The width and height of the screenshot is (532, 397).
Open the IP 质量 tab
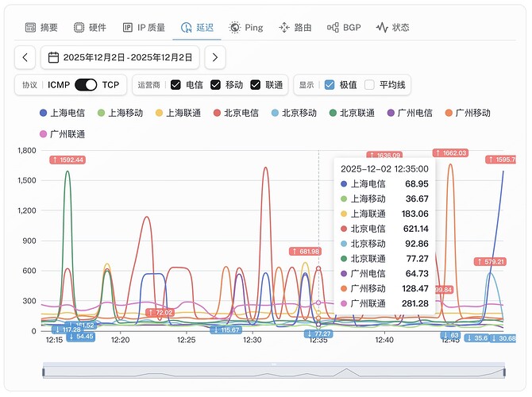click(144, 28)
